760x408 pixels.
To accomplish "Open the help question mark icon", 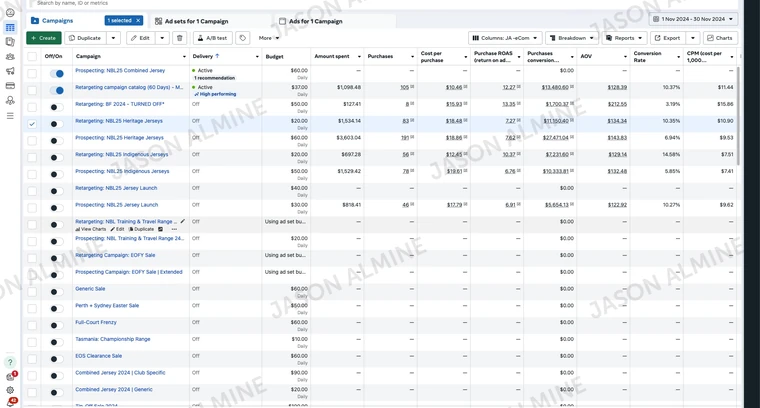I will point(10,362).
